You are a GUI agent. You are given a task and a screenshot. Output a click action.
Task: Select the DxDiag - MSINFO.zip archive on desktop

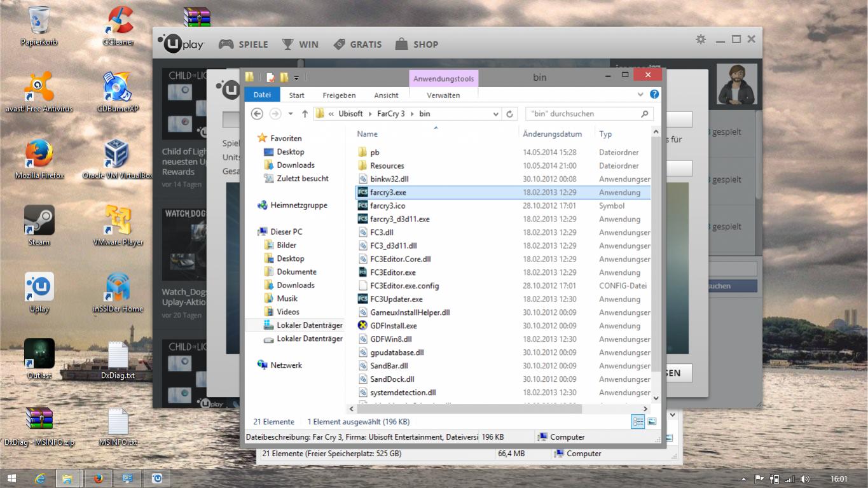tap(39, 426)
